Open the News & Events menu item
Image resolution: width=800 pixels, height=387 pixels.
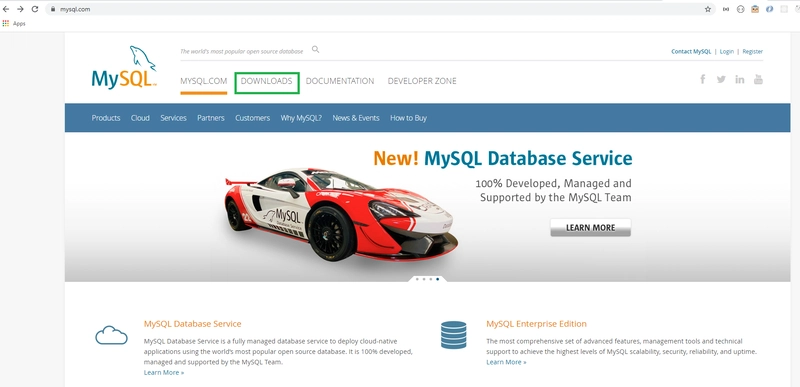point(356,118)
